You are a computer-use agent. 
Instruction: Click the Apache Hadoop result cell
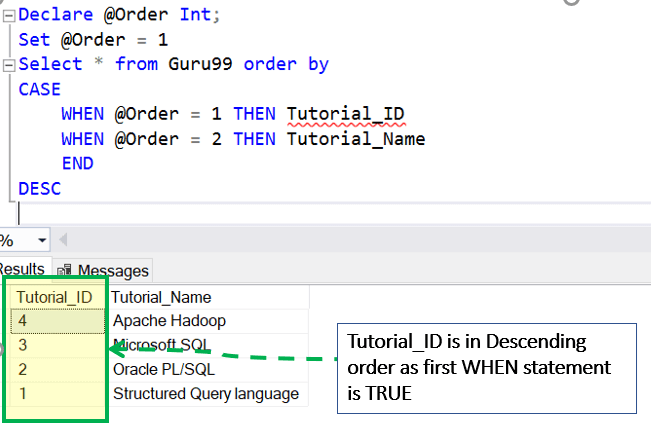coord(169,321)
